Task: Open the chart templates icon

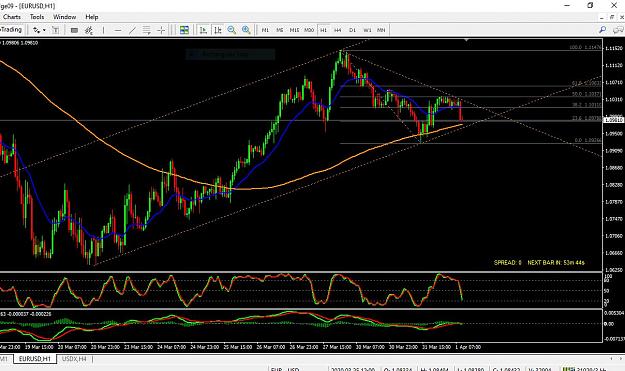Action: pos(56,30)
